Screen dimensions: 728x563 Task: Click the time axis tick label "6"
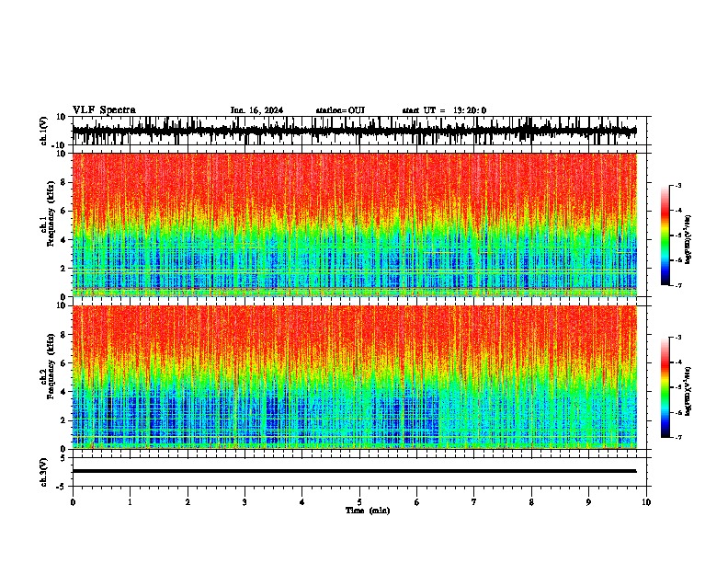click(x=417, y=502)
